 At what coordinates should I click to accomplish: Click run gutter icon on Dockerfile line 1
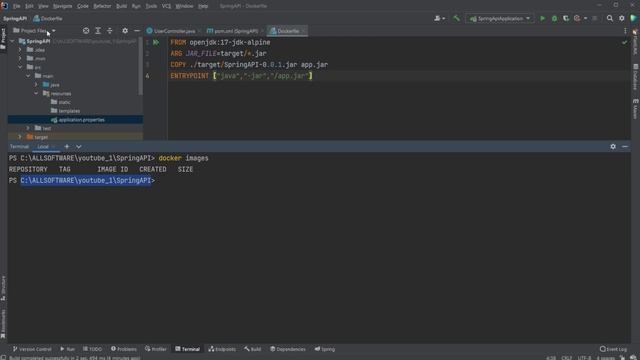(156, 42)
